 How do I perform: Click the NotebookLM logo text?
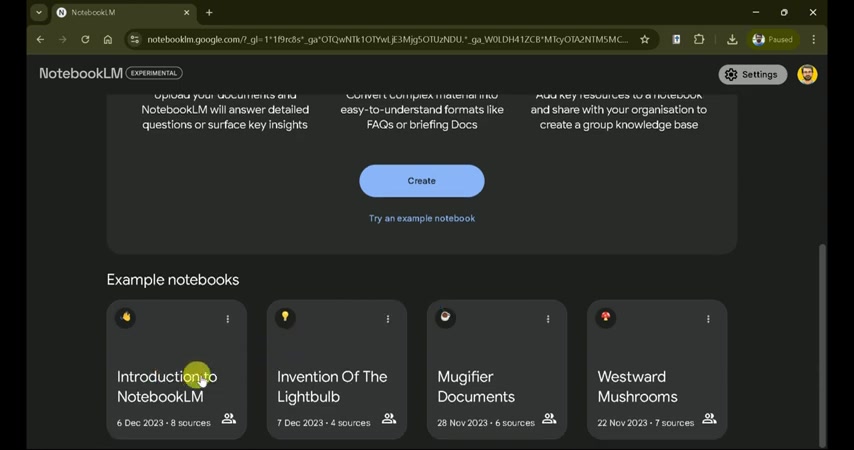coord(81,74)
